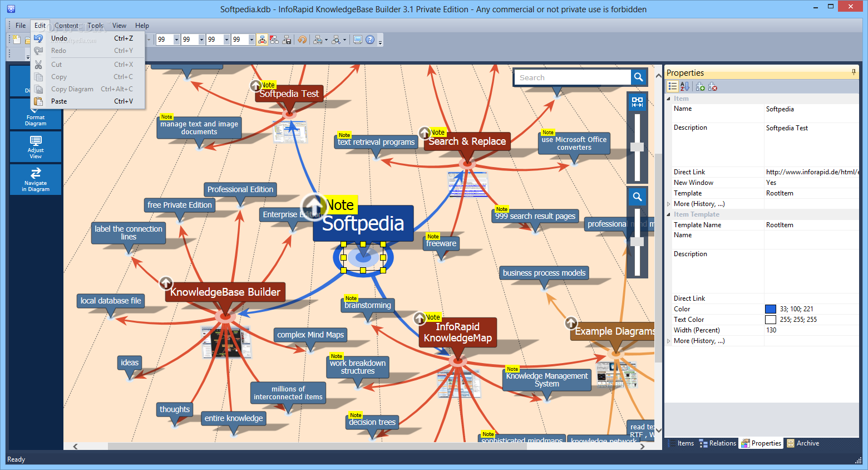The height and width of the screenshot is (470, 868).
Task: Open the toolbar overflow options arrow
Action: [380, 41]
